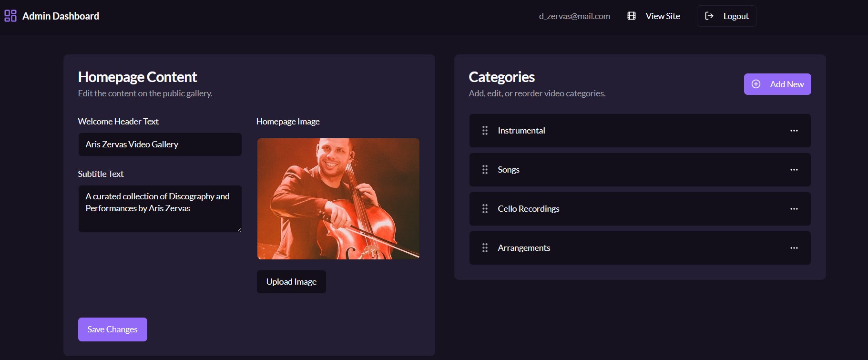Open the Arrangements ellipsis menu

pos(794,248)
